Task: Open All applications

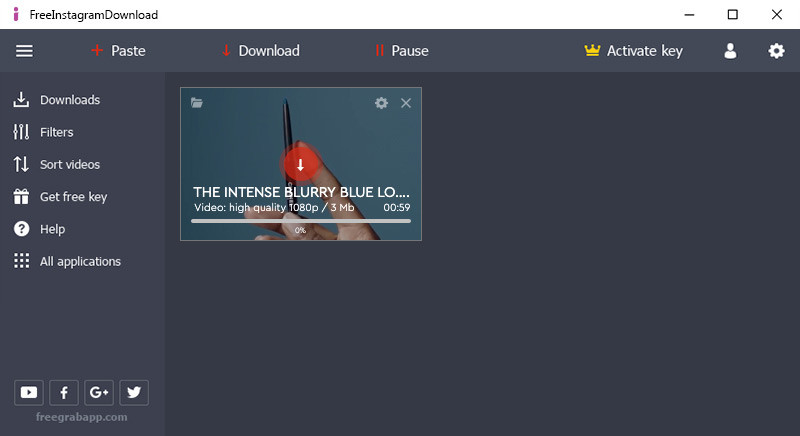Action: (x=67, y=261)
